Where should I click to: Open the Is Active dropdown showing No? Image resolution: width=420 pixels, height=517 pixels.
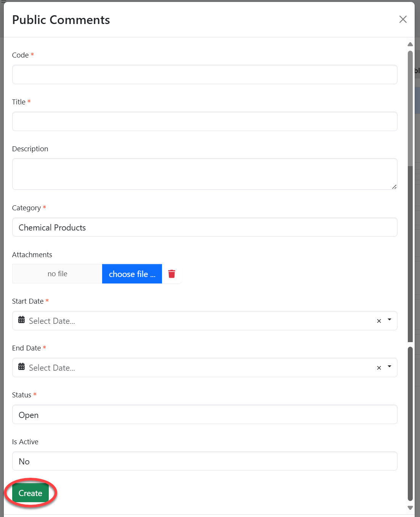click(x=205, y=461)
